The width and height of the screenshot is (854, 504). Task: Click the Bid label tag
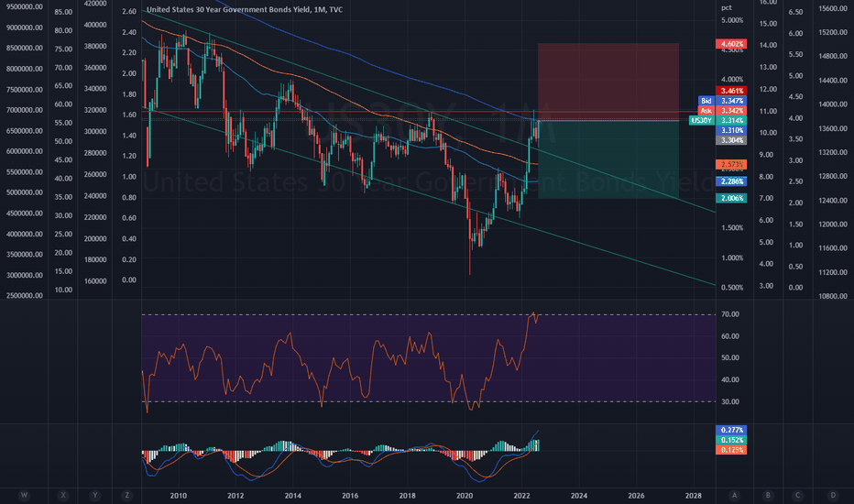[x=706, y=101]
